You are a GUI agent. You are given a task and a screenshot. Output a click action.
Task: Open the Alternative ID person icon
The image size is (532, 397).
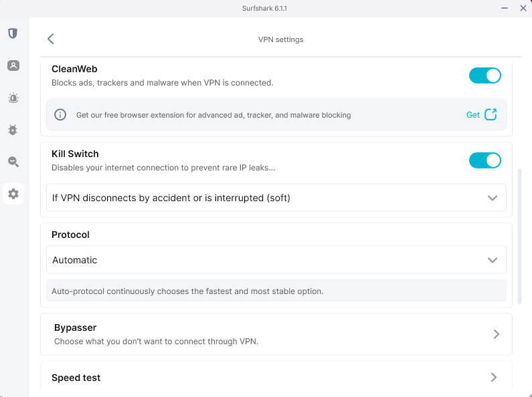(x=13, y=65)
